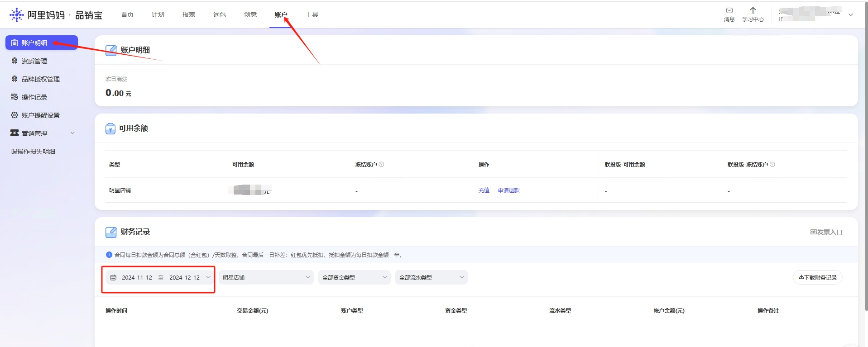Click the Alimama logo icon

[17, 15]
